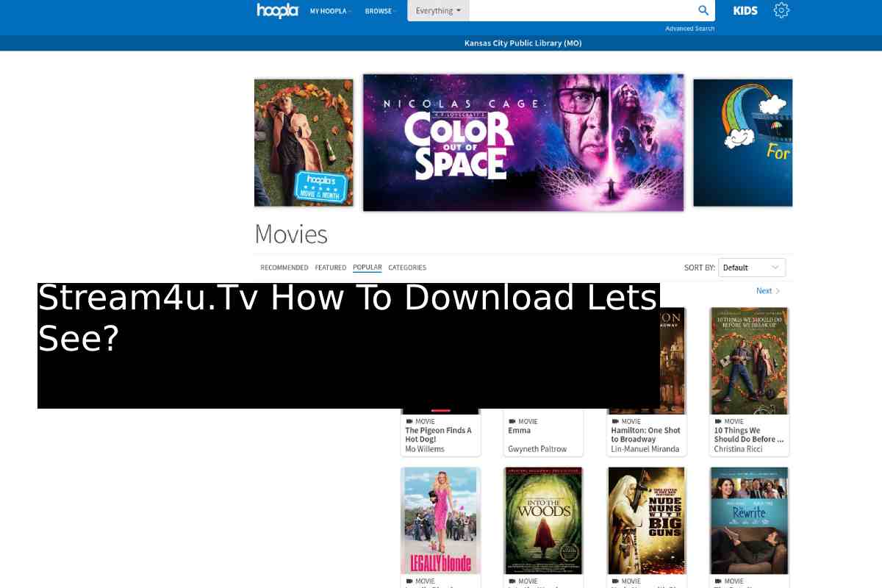The width and height of the screenshot is (882, 588).
Task: Open the Color Out of Space banner
Action: [523, 143]
